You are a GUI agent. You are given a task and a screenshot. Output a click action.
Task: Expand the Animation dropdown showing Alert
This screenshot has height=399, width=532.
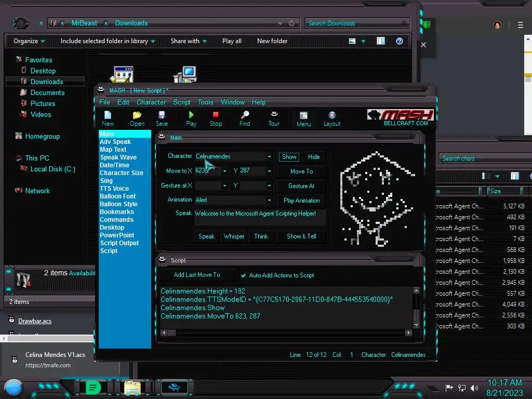tap(269, 200)
